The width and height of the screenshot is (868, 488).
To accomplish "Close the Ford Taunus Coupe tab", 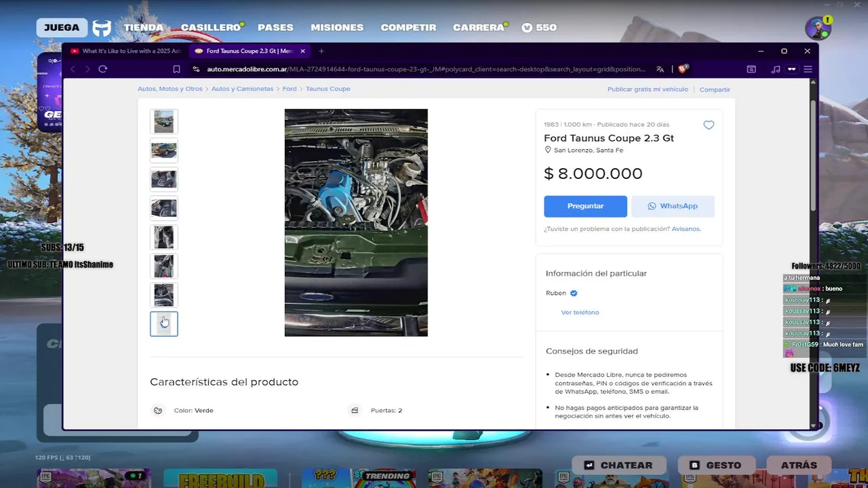I will [302, 51].
